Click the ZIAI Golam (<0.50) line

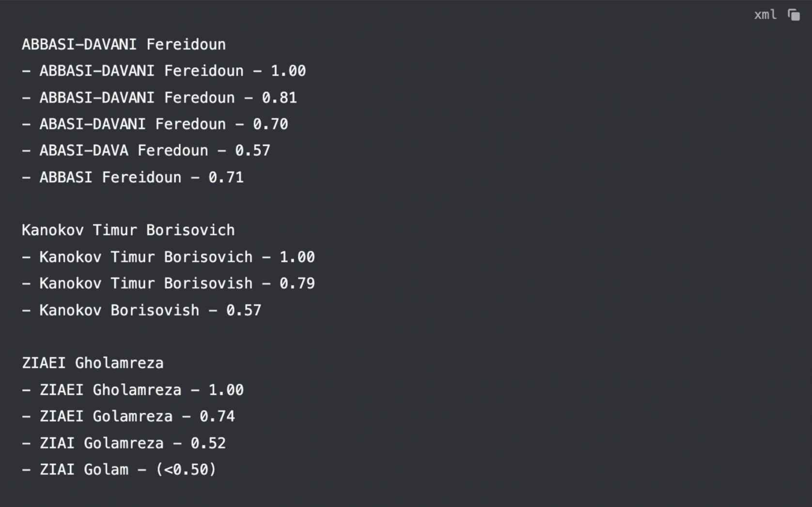119,469
